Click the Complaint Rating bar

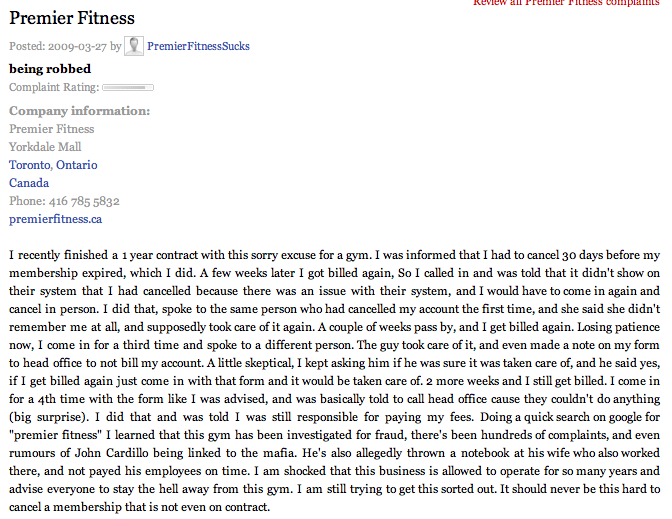click(128, 87)
